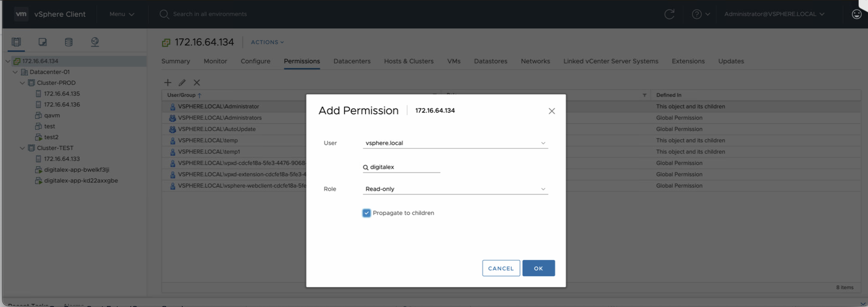Open the Datastores tab
Image resolution: width=868 pixels, height=307 pixels.
[490, 61]
